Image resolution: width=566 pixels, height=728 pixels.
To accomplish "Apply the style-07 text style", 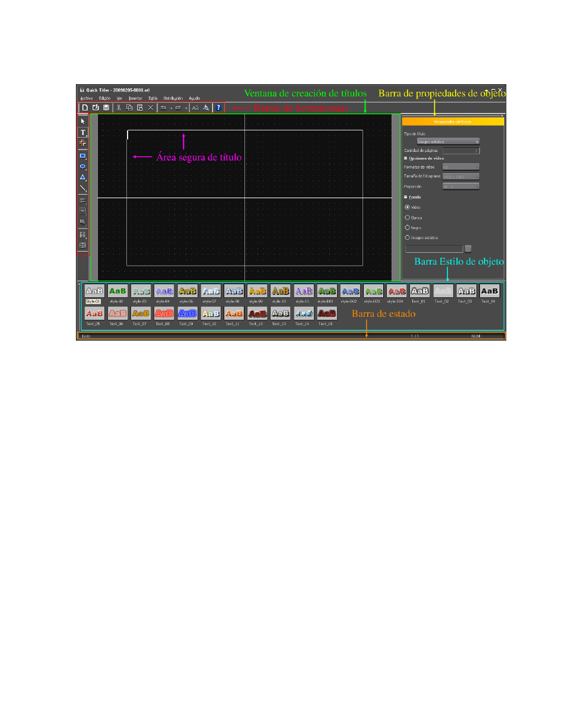I will pos(211,291).
